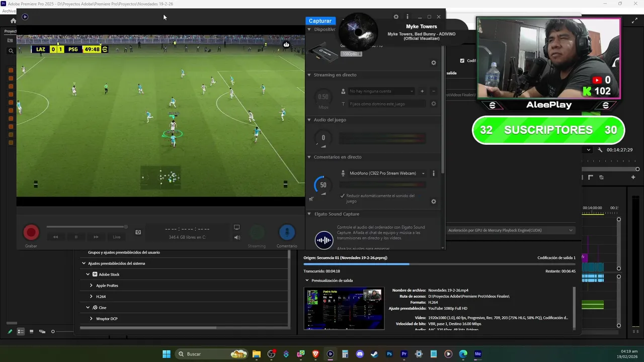Open device settings gear in Dispositivo section
This screenshot has height=362, width=644.
(x=434, y=63)
